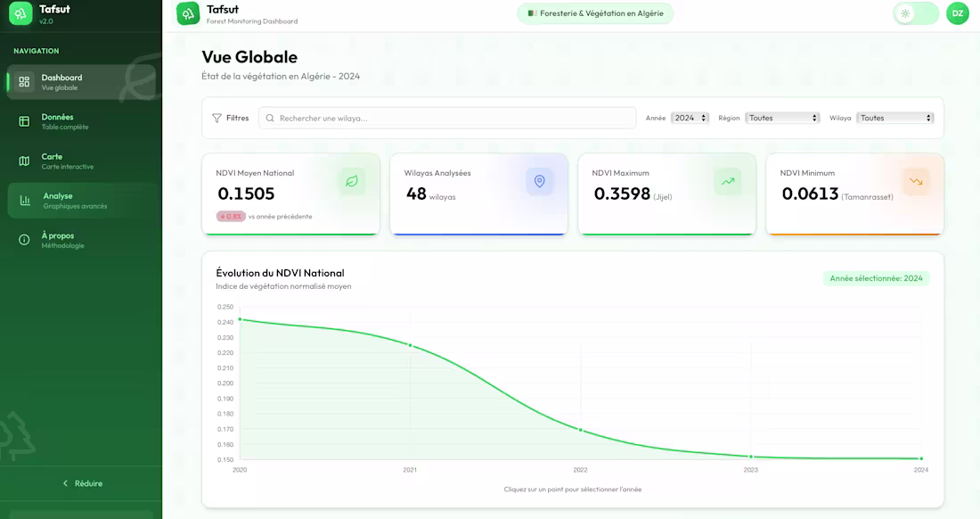Focus the wilaya search field
Screen dimensions: 980x519
click(447, 118)
